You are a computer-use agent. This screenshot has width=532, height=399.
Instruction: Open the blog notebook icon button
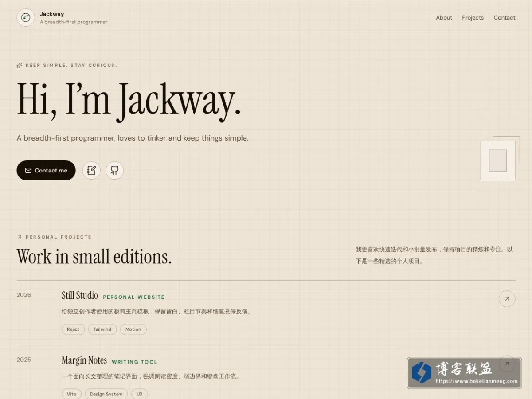click(x=91, y=170)
